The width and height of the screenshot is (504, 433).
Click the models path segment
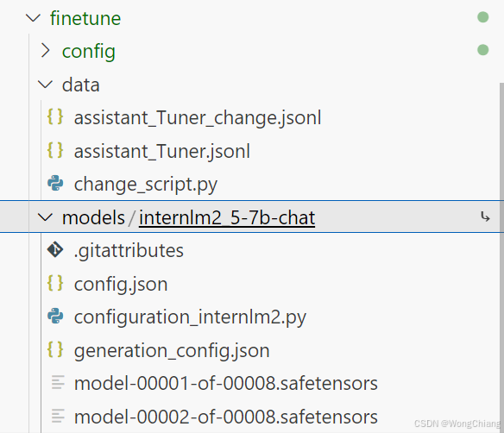(x=93, y=217)
